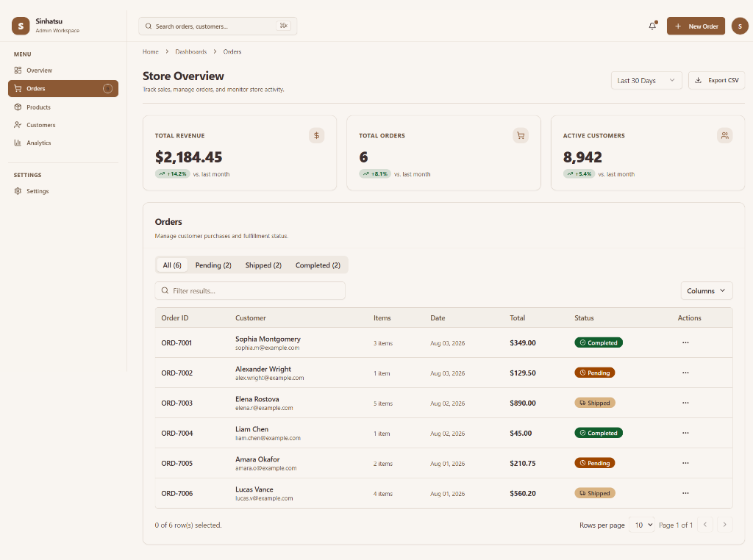Click the +8.1% orders trend badge
753x560 pixels.
[x=375, y=173]
